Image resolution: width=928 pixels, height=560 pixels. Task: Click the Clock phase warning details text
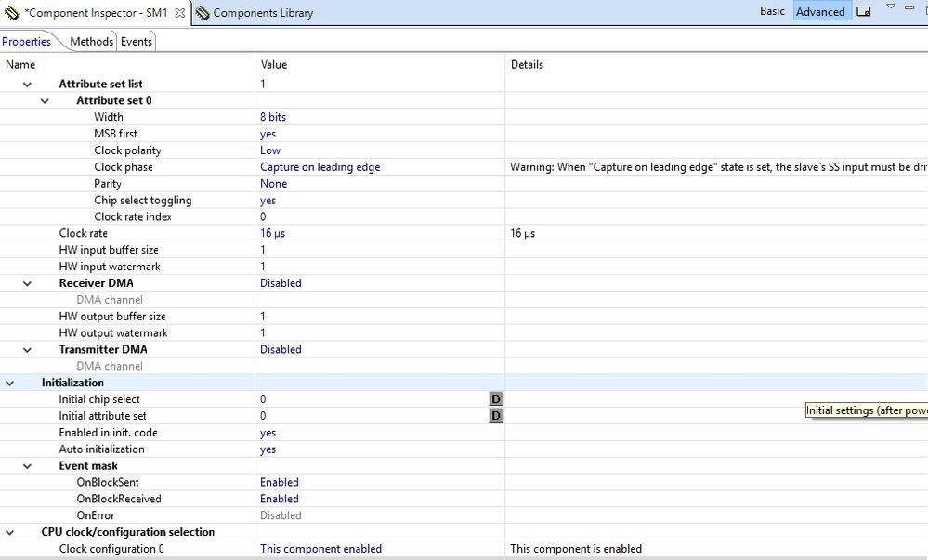coord(718,167)
